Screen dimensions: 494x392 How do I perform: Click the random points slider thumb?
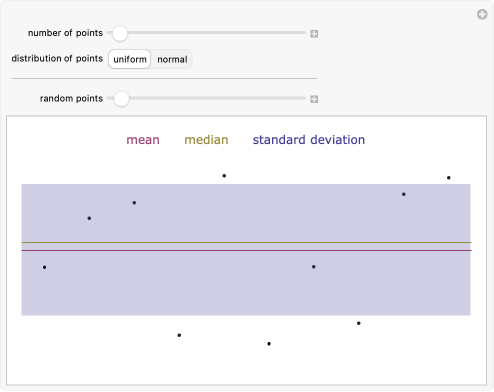coord(121,99)
